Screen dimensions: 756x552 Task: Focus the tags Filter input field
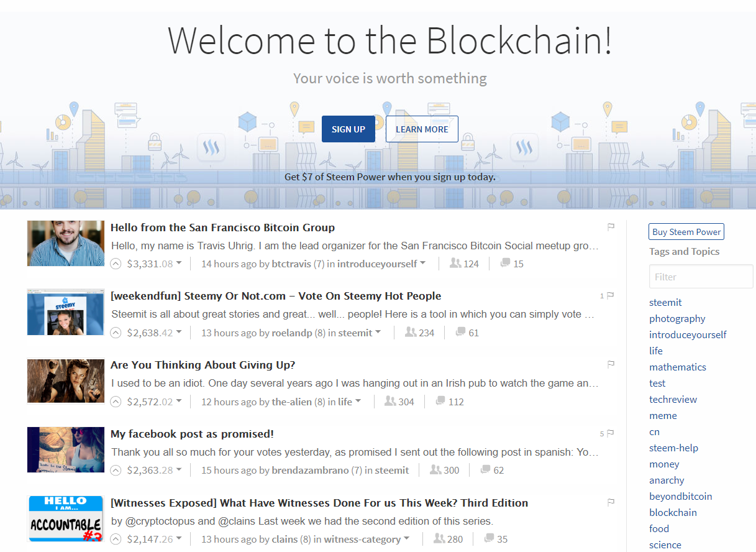click(x=701, y=277)
